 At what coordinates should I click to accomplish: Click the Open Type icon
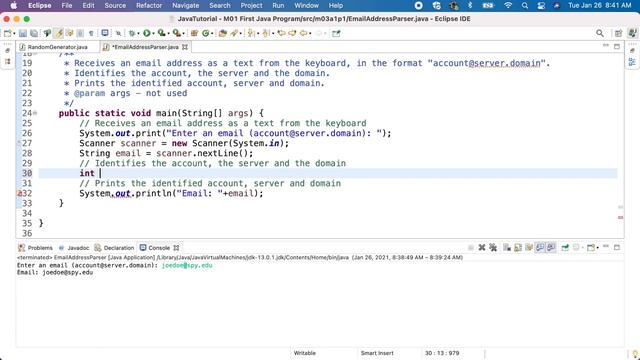[222, 33]
